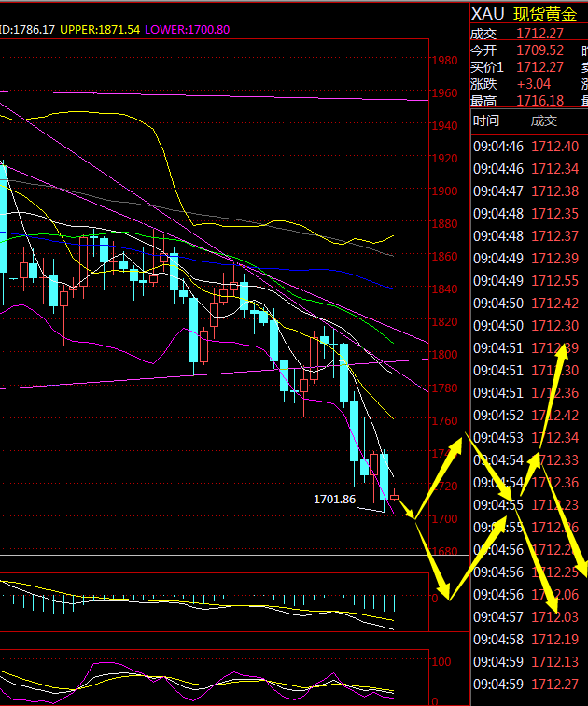Click the 1800 price axis label
588x706 pixels.
(x=444, y=355)
